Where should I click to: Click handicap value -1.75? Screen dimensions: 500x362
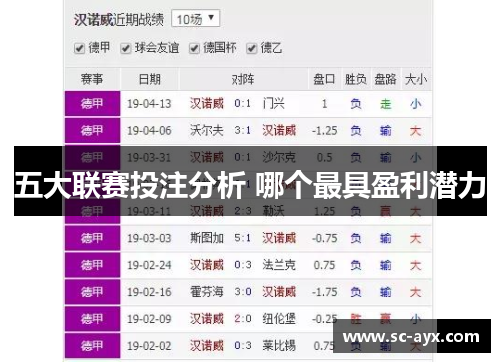pos(324,292)
